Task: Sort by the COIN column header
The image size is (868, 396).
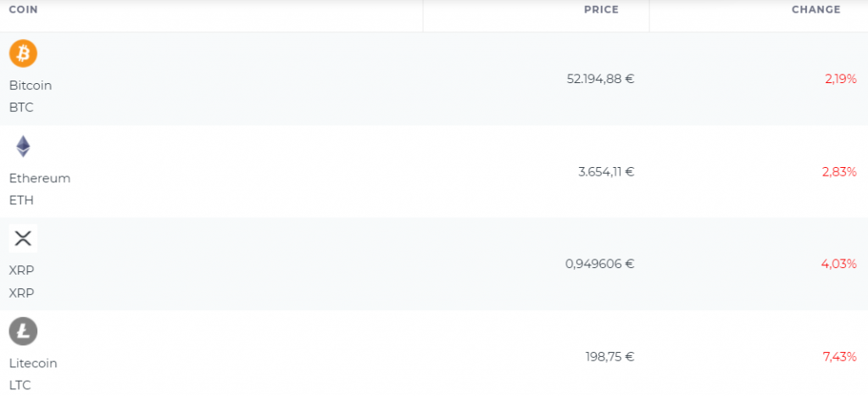Action: click(23, 10)
